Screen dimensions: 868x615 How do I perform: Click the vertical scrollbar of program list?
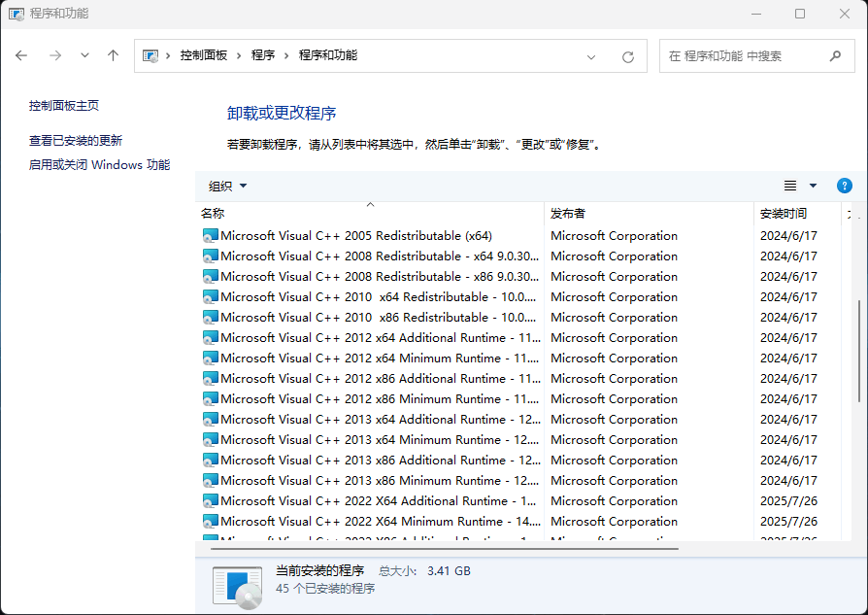(x=858, y=350)
